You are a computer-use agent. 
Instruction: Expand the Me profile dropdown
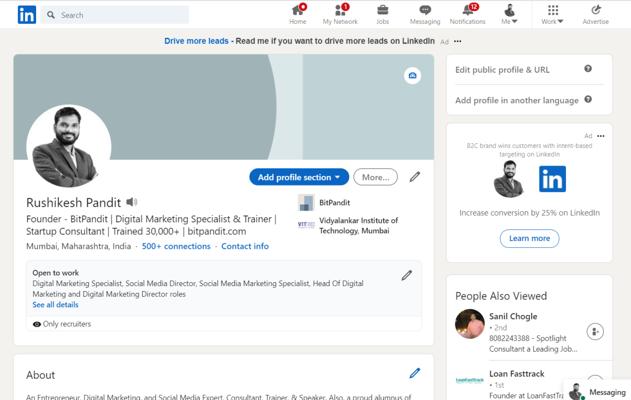pos(509,14)
